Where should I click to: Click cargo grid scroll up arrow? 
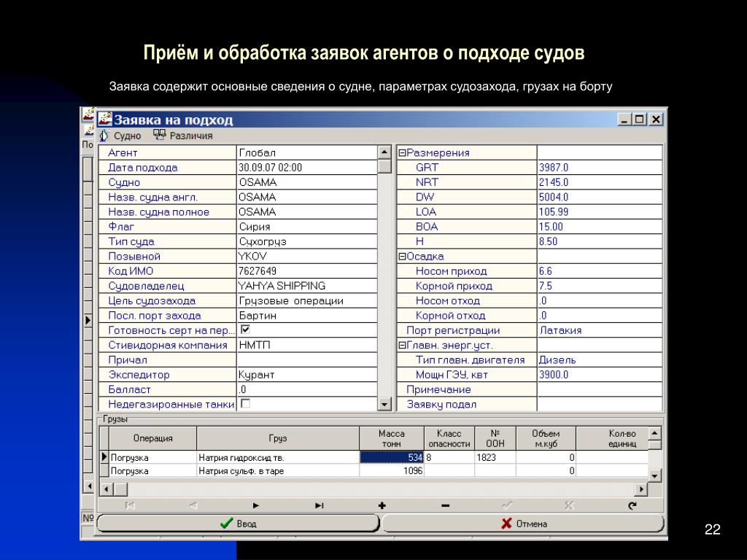[x=654, y=433]
